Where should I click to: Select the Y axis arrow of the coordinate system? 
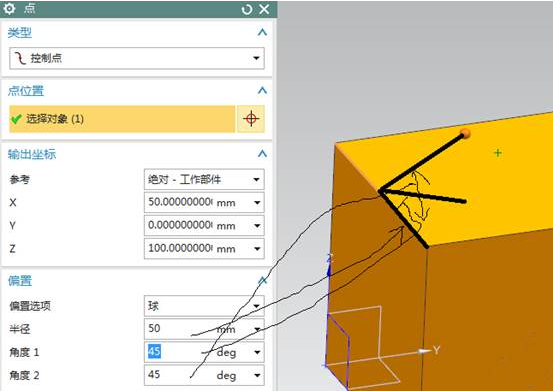tap(425, 351)
